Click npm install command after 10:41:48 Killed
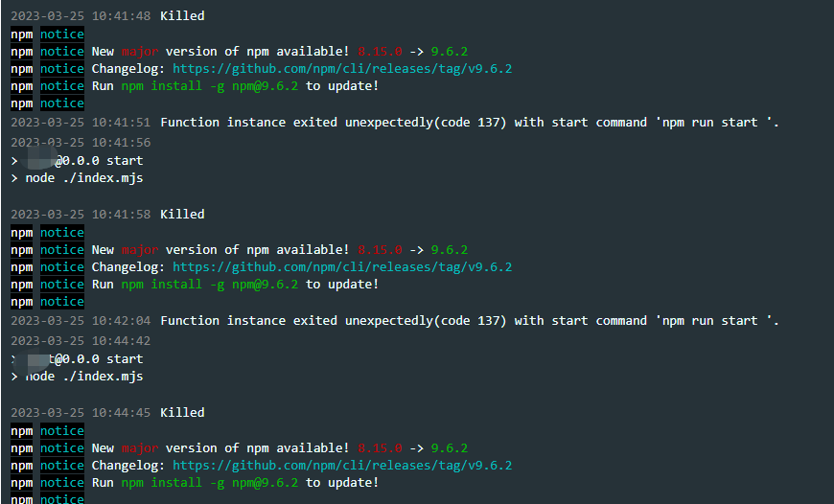This screenshot has height=504, width=834. coord(210,86)
